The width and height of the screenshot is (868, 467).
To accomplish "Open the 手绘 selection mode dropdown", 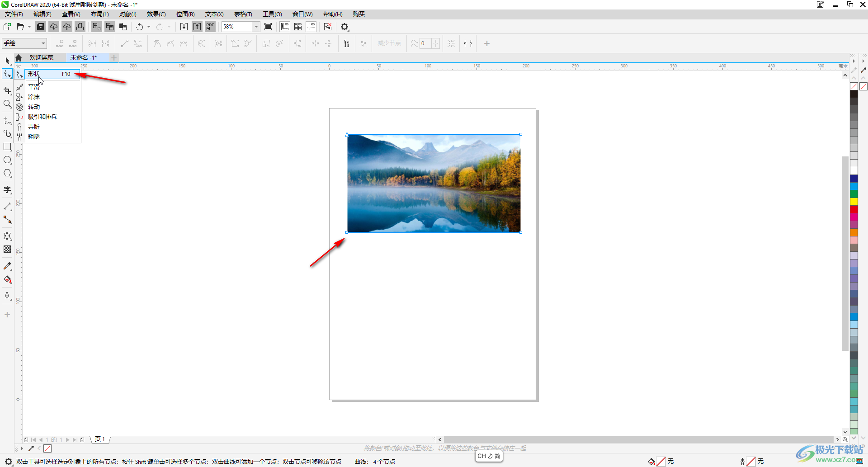I will point(24,43).
